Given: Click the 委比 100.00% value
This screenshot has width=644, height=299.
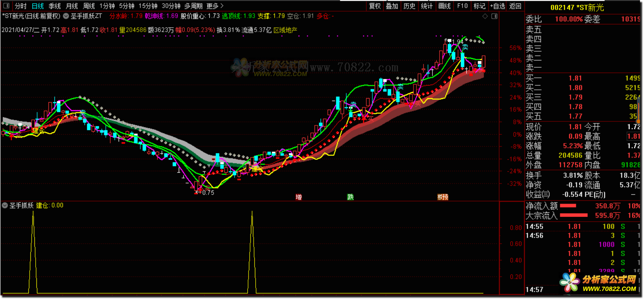Looking at the screenshot, I should click(569, 19).
